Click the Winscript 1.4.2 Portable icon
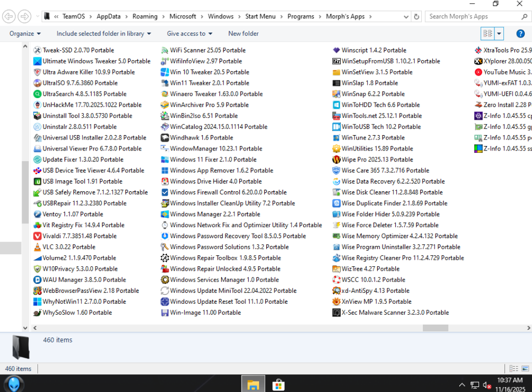 (336, 50)
